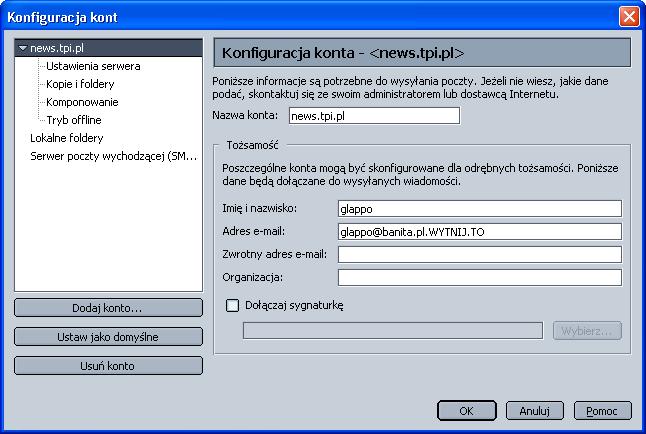This screenshot has height=434, width=646.
Task: Focus the Organizacja input field
Action: point(479,277)
